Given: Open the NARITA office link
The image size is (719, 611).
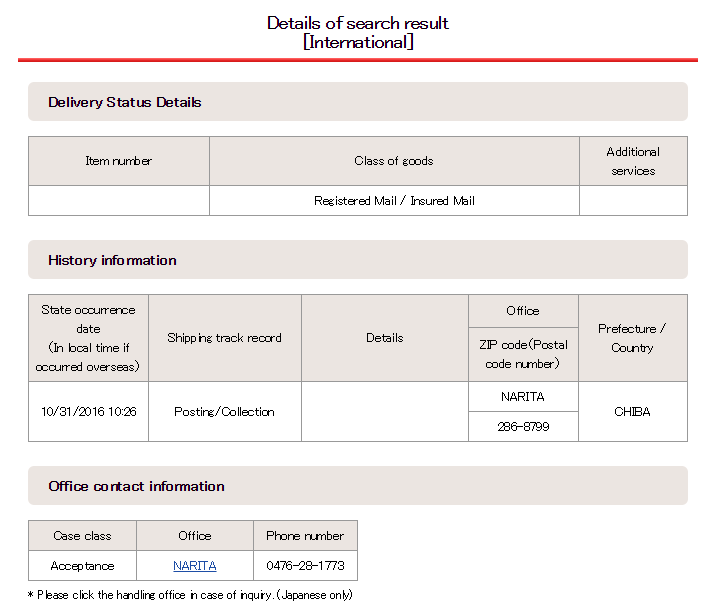Looking at the screenshot, I should [x=194, y=566].
